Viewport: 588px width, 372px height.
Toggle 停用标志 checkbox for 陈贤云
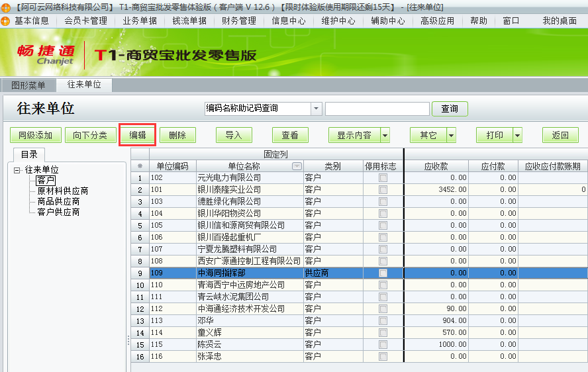[x=383, y=345]
